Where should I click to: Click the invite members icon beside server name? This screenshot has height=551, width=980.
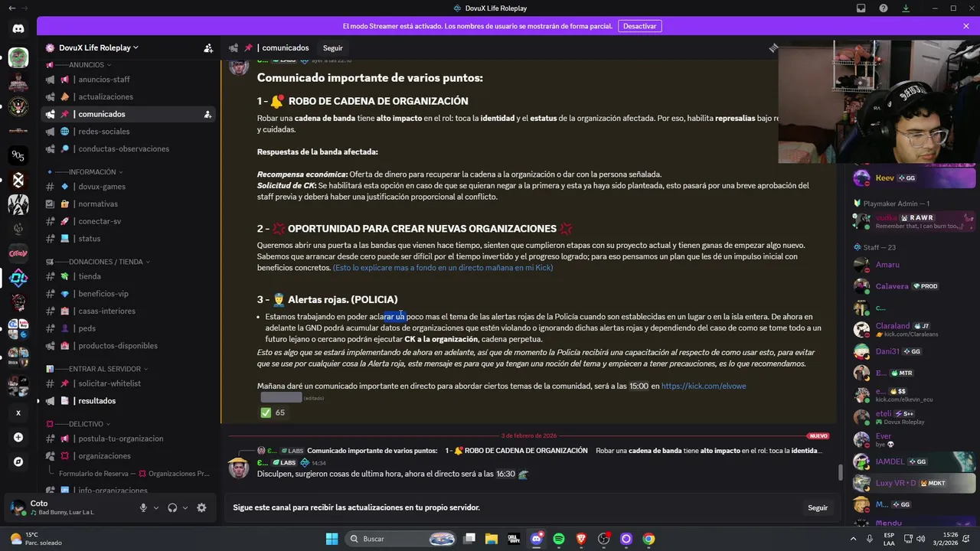pyautogui.click(x=208, y=47)
